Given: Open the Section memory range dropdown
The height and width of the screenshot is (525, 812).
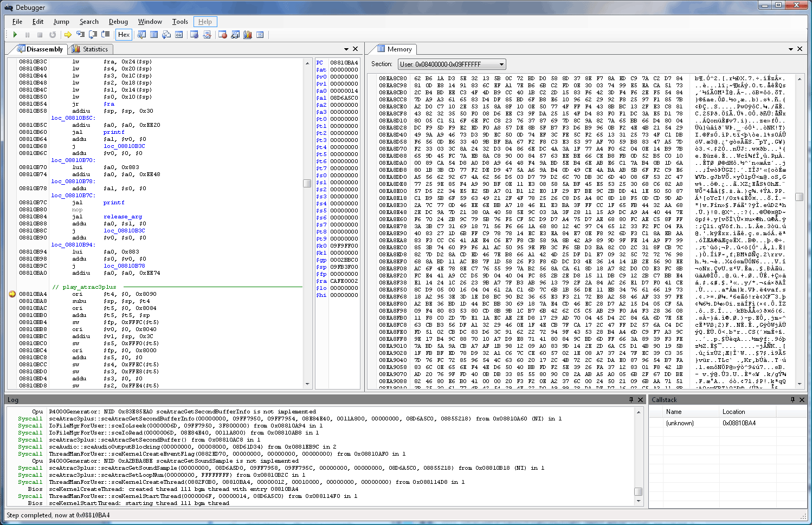Looking at the screenshot, I should pyautogui.click(x=452, y=64).
